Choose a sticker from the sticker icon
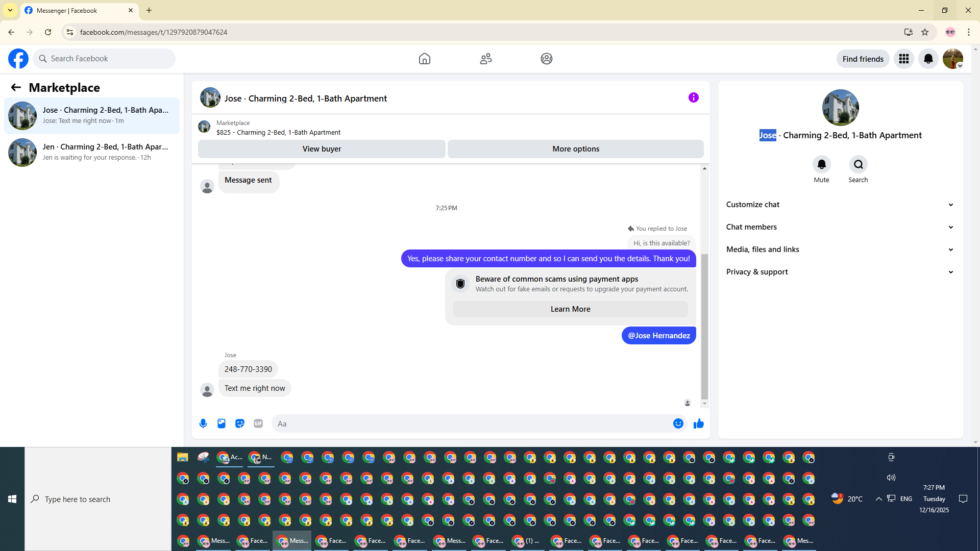Viewport: 980px width, 551px height. pyautogui.click(x=240, y=423)
